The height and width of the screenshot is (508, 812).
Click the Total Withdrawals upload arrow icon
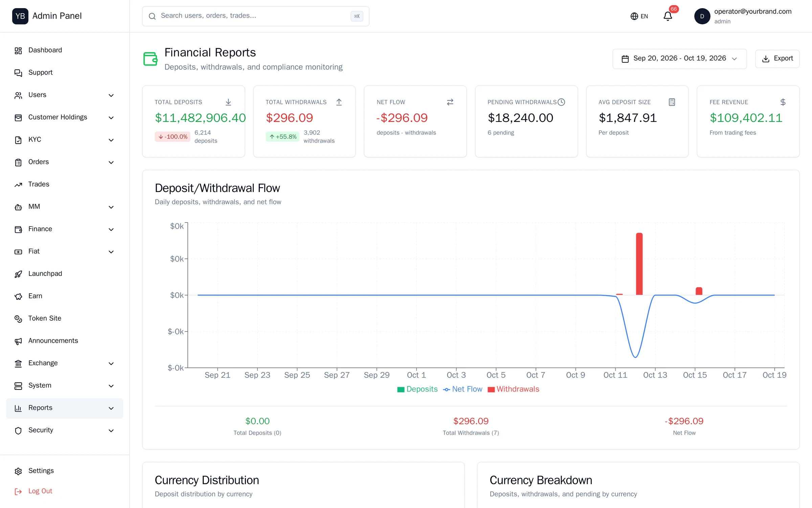pyautogui.click(x=339, y=102)
